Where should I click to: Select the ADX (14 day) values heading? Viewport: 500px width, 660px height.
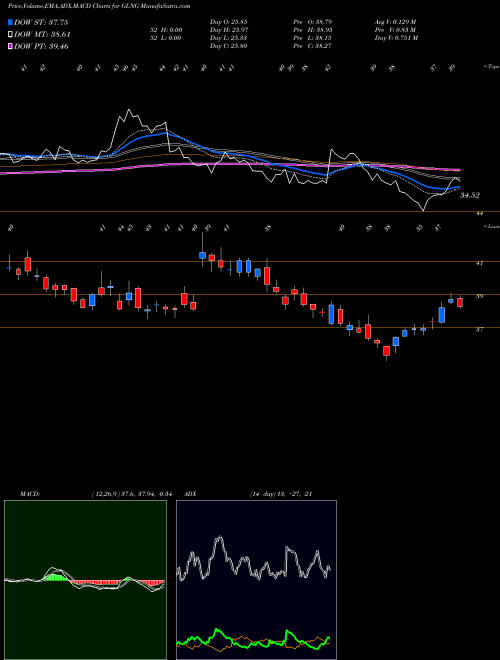pos(281,494)
